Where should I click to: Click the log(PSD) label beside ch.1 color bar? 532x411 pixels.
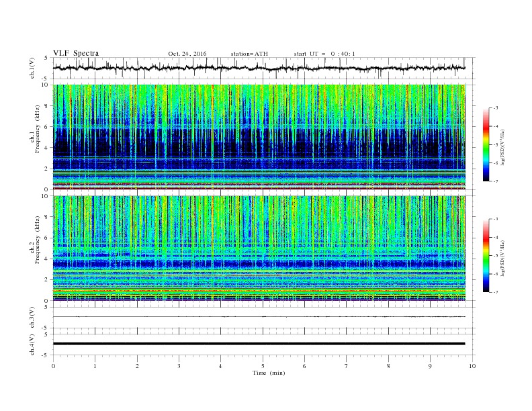coord(503,146)
